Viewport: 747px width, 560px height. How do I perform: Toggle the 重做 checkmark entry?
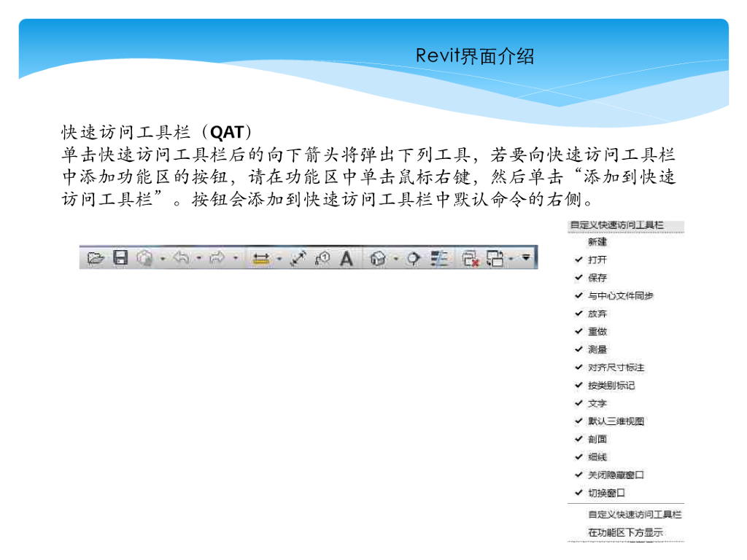click(591, 332)
